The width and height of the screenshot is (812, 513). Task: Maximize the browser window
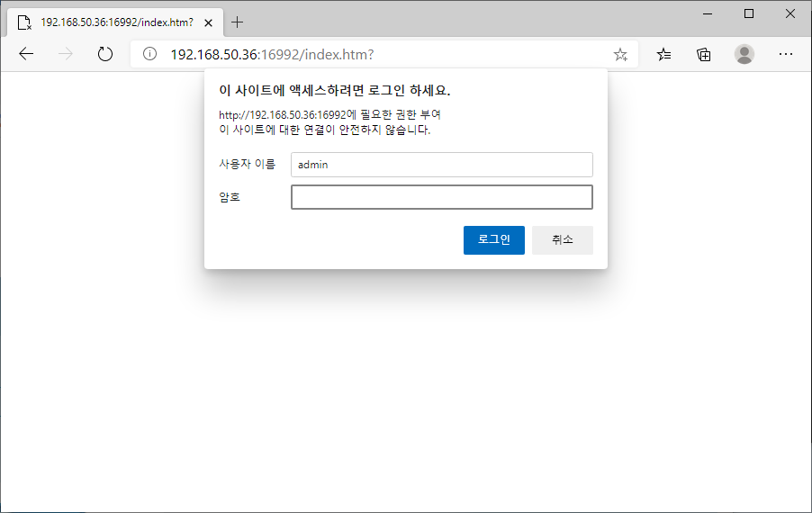coord(749,14)
